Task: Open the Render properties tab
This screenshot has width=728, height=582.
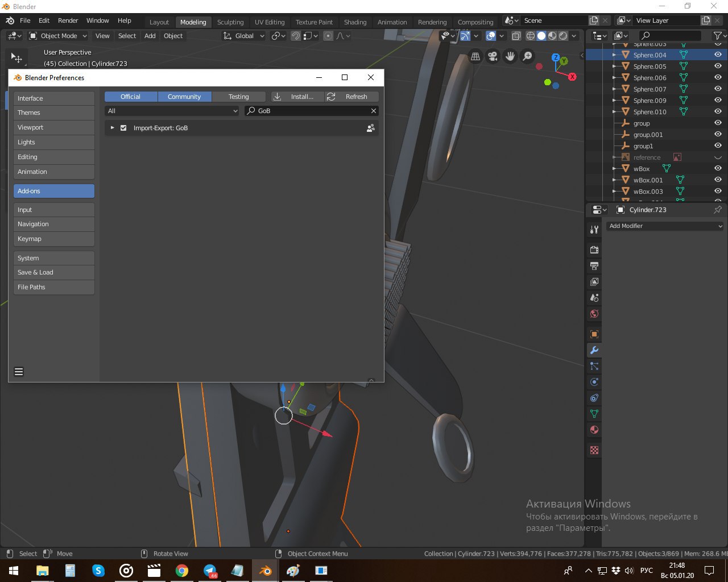Action: tap(594, 250)
